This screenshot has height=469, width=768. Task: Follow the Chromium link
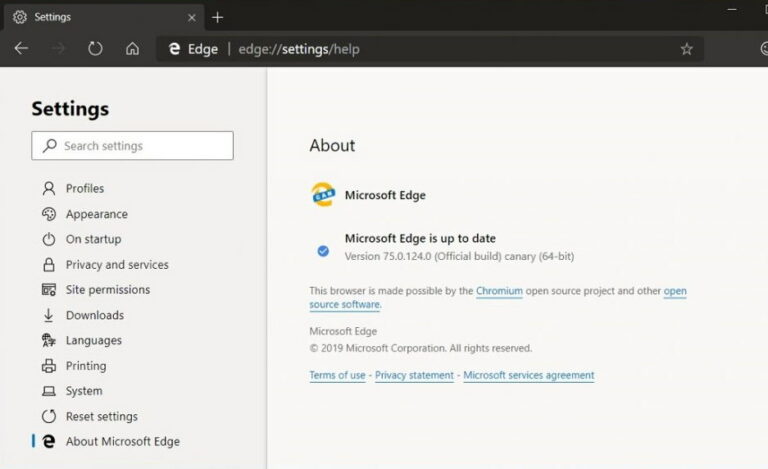click(x=499, y=291)
